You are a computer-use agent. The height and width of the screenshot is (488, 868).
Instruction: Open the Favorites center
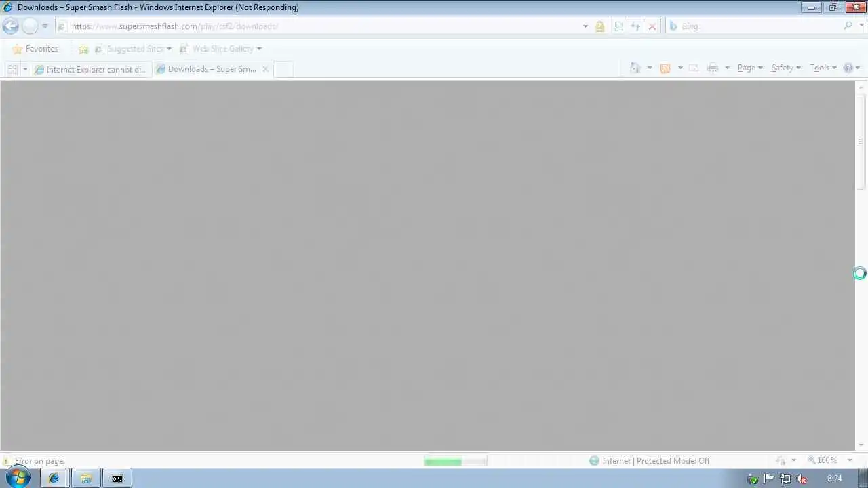point(35,49)
